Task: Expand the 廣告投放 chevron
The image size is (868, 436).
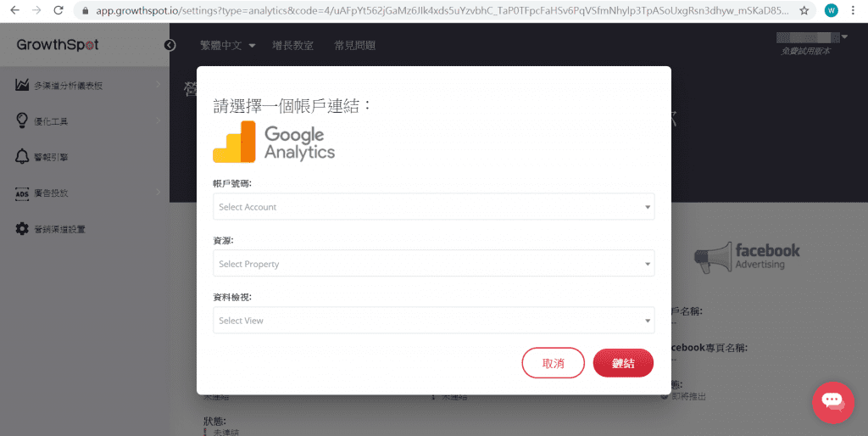Action: tap(159, 193)
